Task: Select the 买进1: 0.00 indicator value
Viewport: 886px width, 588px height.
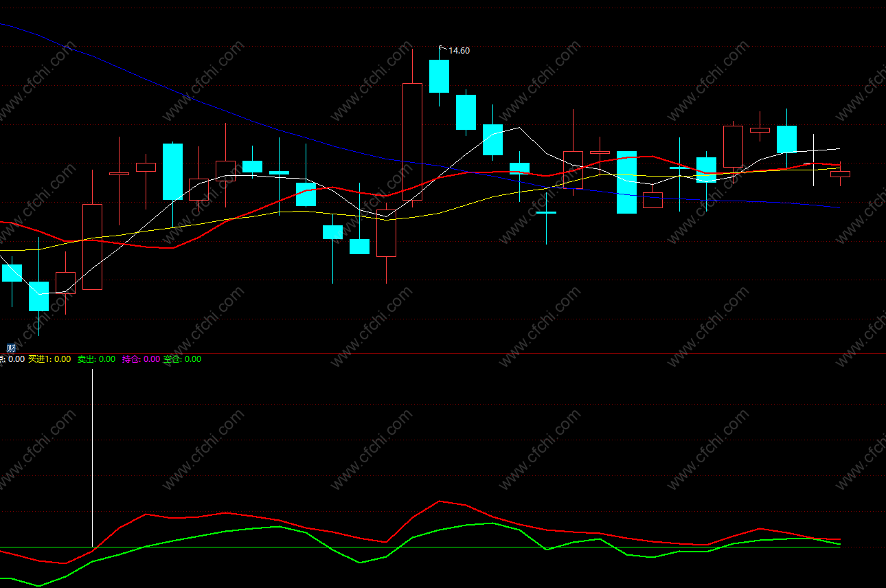Action: pos(49,359)
